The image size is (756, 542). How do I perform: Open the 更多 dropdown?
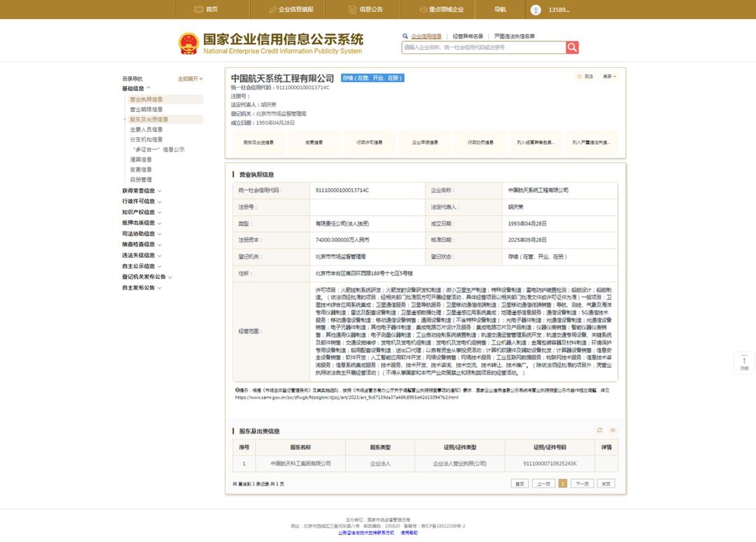pos(610,76)
